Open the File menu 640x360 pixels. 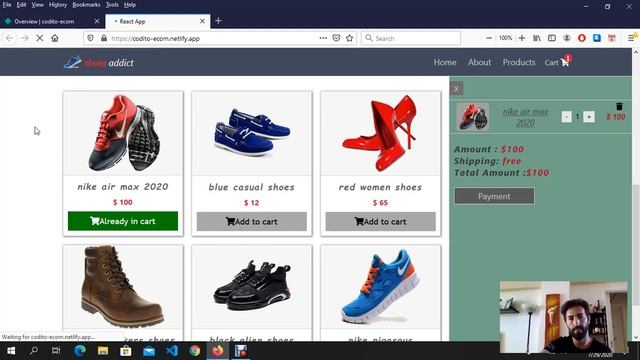pos(7,5)
